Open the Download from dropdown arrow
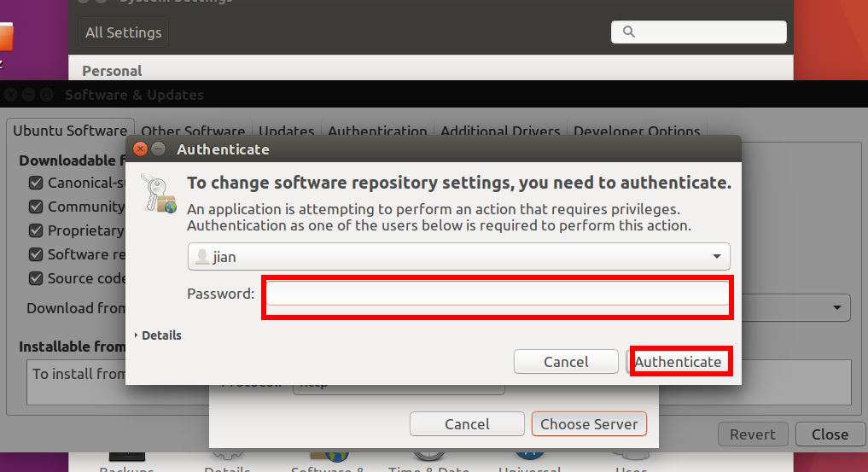 [x=837, y=307]
